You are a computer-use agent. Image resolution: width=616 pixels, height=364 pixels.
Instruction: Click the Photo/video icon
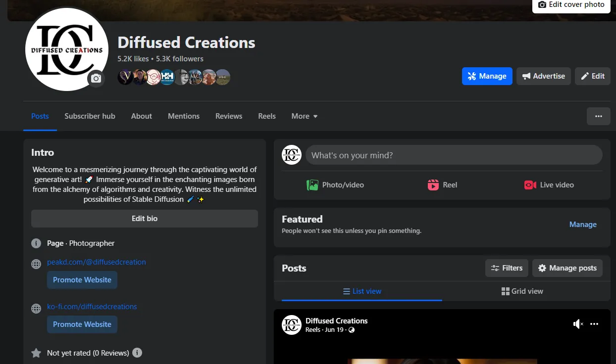(x=312, y=185)
